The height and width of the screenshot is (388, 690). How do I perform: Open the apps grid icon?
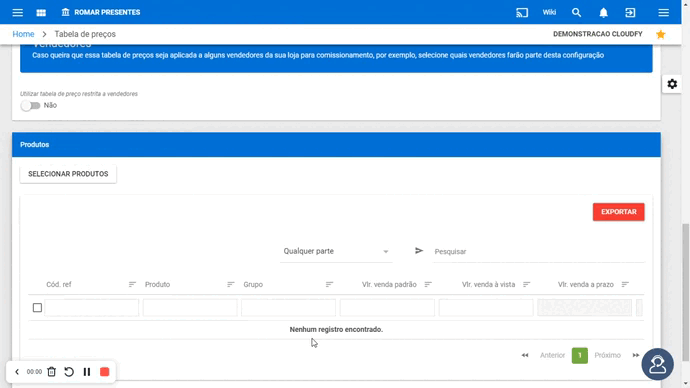(41, 12)
